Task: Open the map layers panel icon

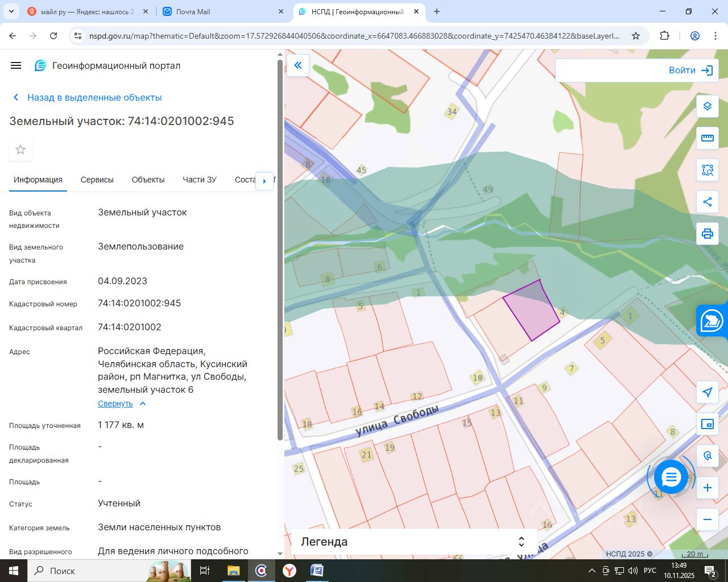Action: (707, 106)
